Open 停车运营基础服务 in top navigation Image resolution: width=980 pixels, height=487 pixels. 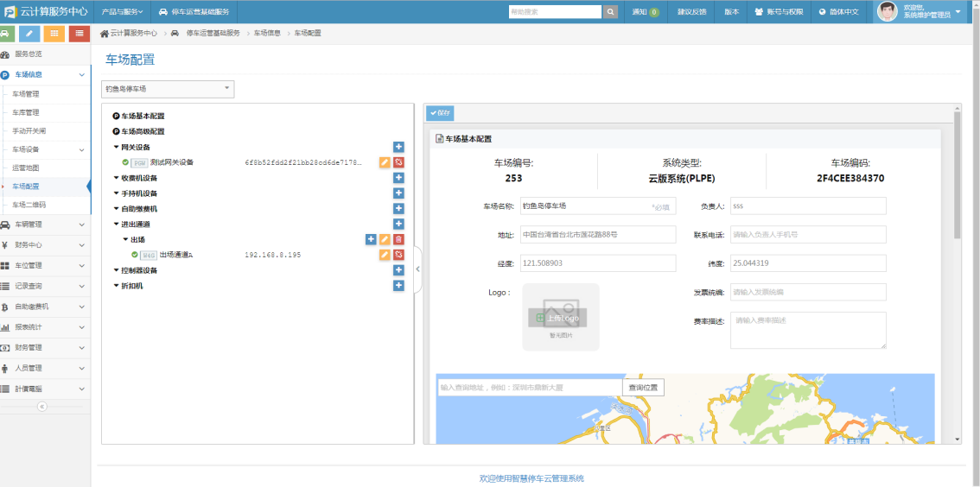(194, 12)
